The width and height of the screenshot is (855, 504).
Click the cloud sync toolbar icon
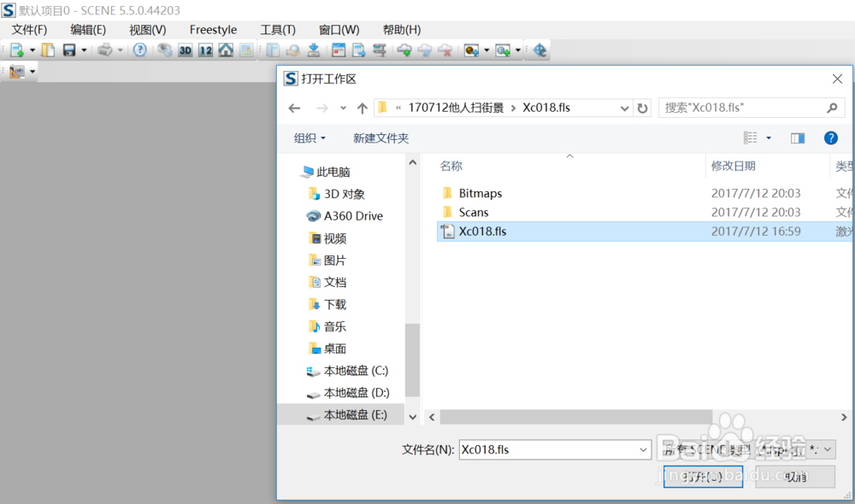[425, 50]
